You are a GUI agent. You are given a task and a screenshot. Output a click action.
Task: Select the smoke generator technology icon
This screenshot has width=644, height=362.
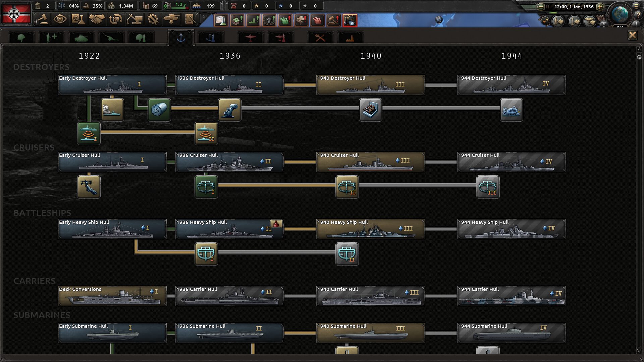pos(112,110)
